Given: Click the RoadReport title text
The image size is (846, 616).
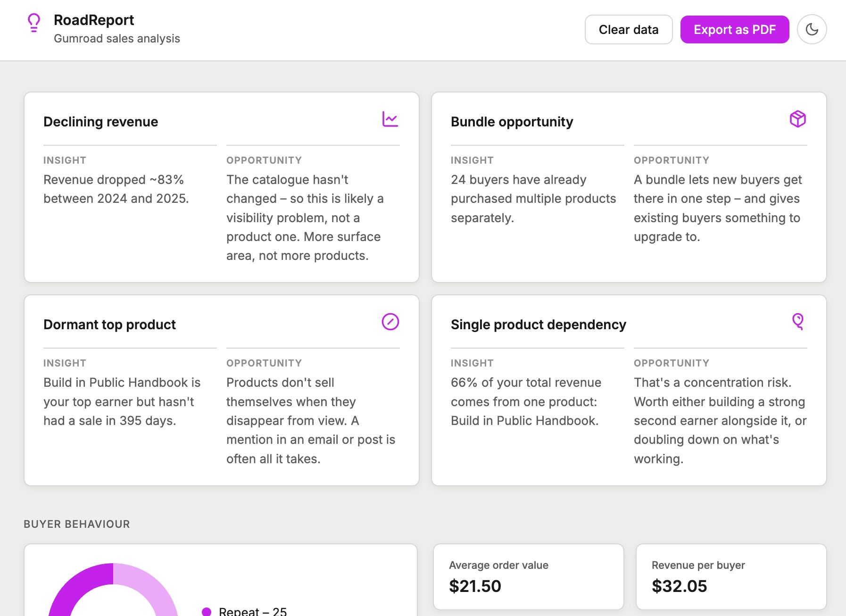Looking at the screenshot, I should pos(94,20).
